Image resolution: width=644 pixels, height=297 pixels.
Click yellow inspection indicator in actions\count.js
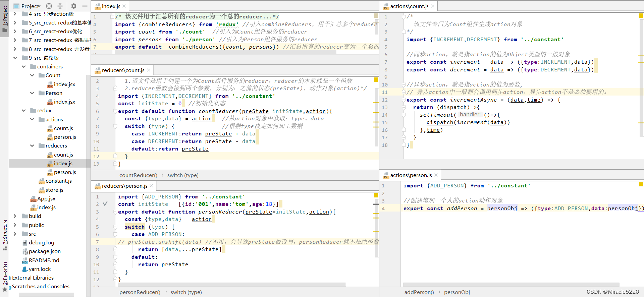point(641,15)
